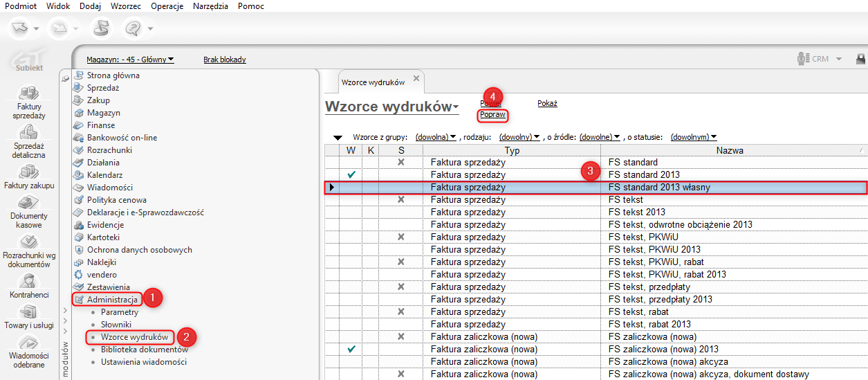Screen dimensions: 868x380
Task: Click S cross mark of FS standard row
Action: [x=401, y=163]
